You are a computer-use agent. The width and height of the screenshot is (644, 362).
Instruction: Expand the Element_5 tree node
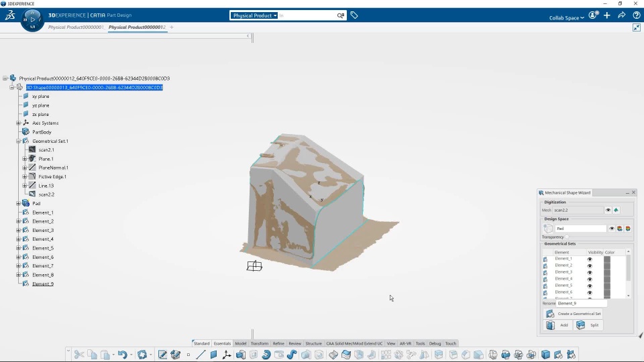(19, 248)
